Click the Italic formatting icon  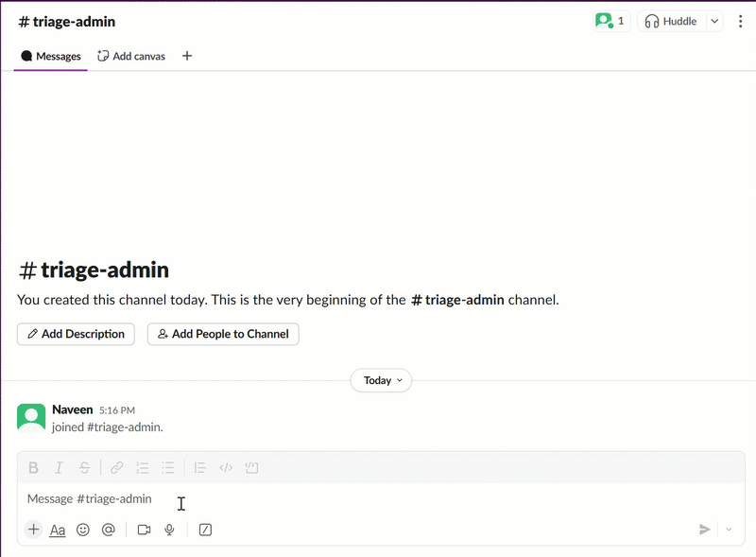pos(60,467)
